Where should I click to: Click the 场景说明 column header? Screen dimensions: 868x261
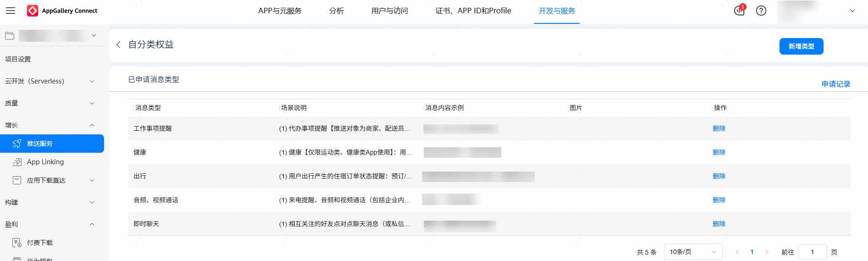click(294, 108)
